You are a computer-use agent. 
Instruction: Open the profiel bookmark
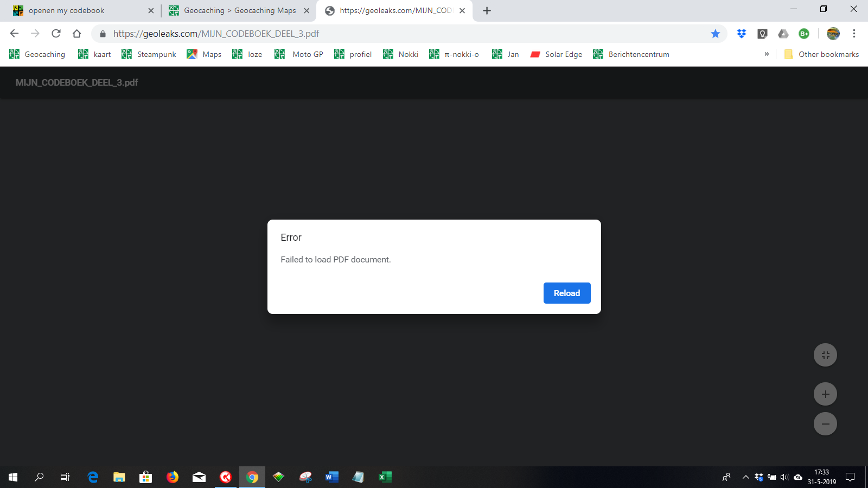click(x=353, y=54)
